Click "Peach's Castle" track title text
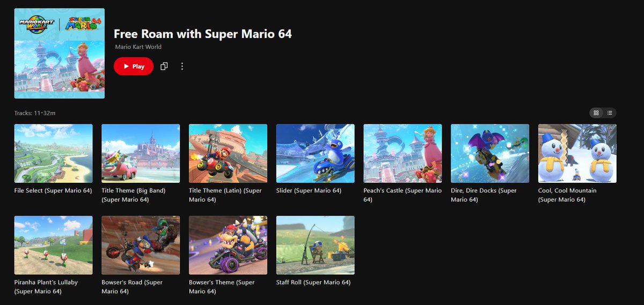 [x=402, y=195]
